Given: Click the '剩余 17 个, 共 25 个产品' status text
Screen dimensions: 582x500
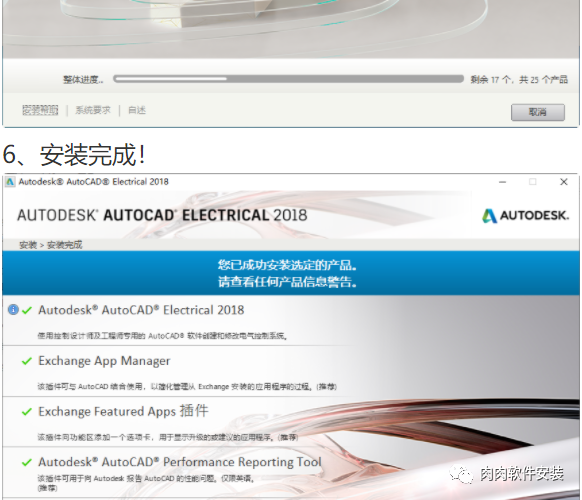Looking at the screenshot, I should (519, 79).
